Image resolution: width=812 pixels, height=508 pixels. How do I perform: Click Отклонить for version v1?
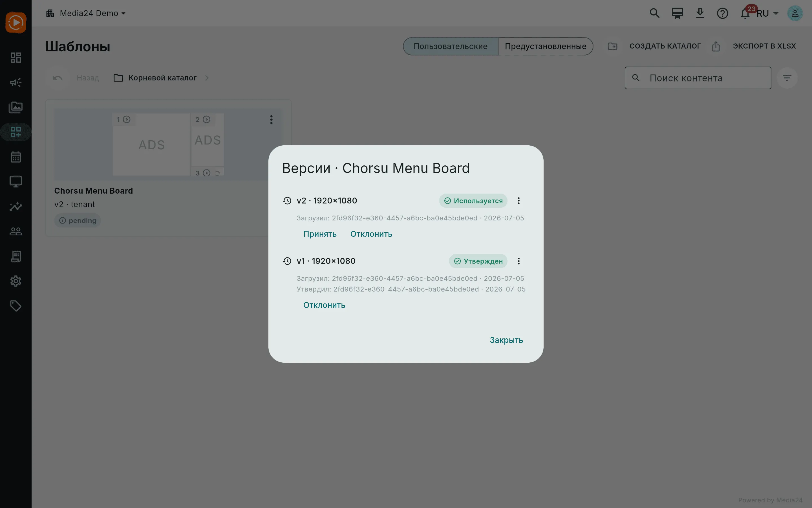[324, 305]
